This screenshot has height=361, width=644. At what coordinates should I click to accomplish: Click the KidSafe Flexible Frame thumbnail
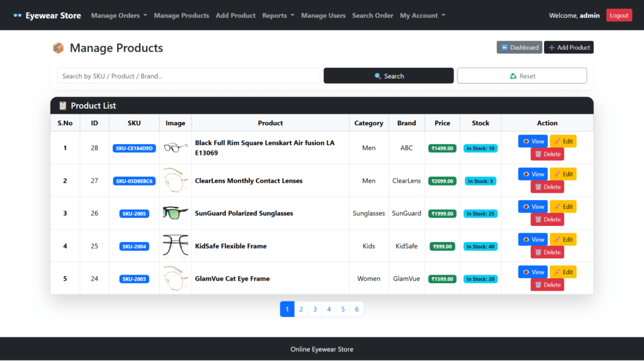[x=175, y=246]
